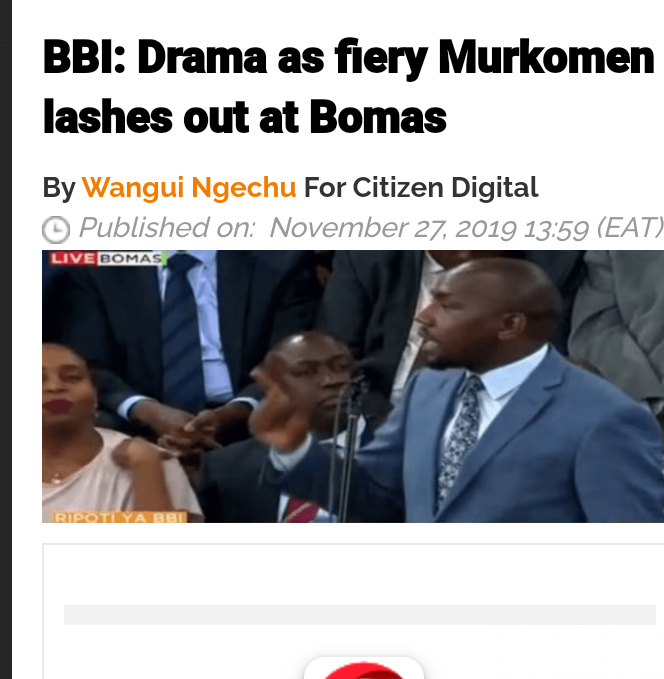This screenshot has height=679, width=664.
Task: Click the dark sidebar strip on the left edge
Action: (x=6, y=340)
